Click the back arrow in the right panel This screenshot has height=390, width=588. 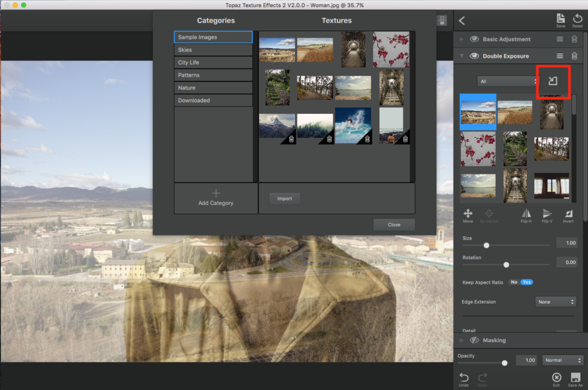462,21
